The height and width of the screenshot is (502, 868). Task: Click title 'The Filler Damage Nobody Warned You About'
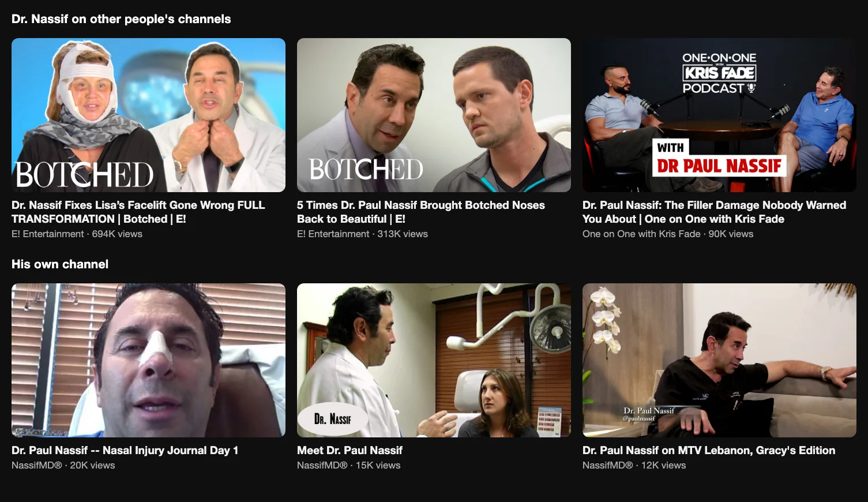(714, 212)
